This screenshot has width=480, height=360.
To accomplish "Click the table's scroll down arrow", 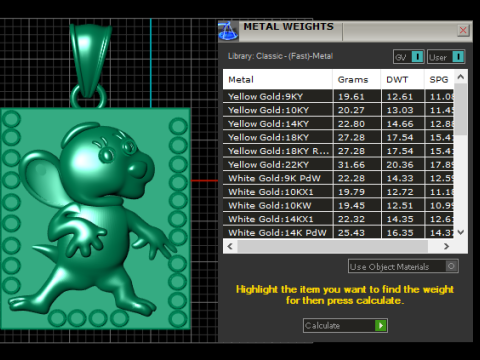I will click(x=461, y=232).
